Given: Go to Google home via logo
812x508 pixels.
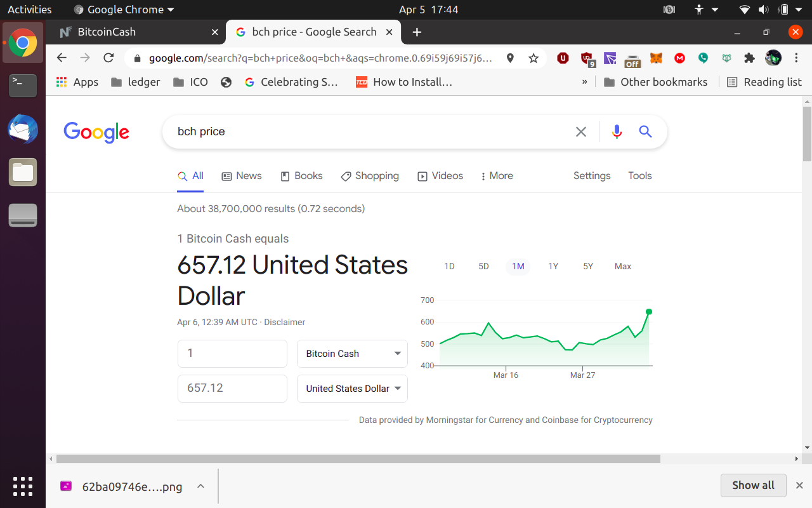Looking at the screenshot, I should [96, 132].
